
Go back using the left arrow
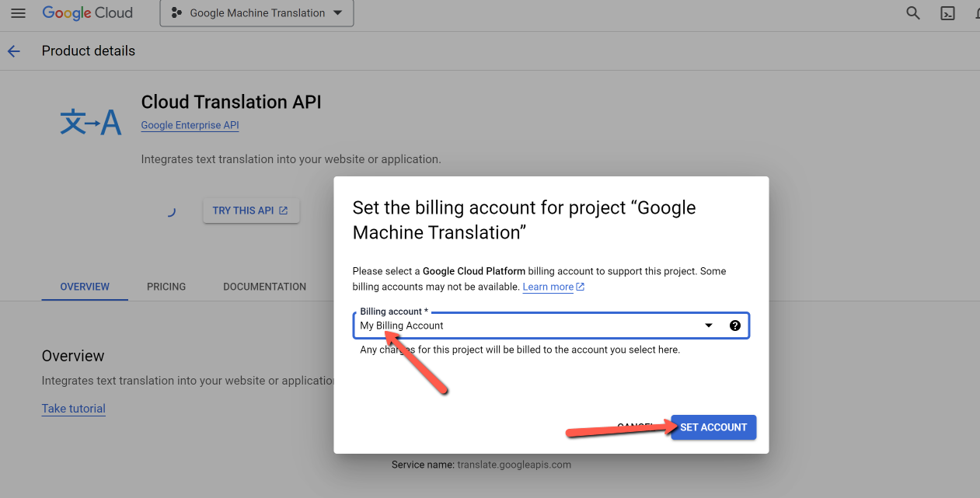[x=14, y=51]
